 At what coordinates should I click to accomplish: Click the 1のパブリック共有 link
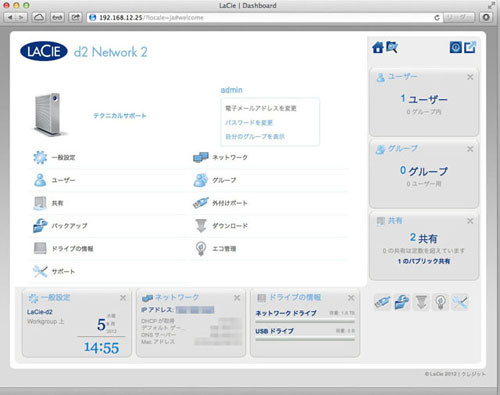pos(424,261)
